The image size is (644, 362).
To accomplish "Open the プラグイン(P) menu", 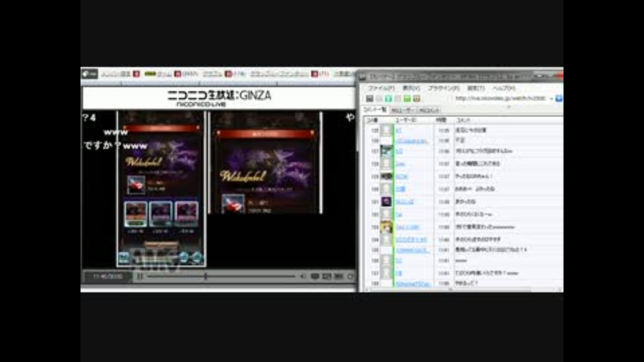I will pos(443,88).
